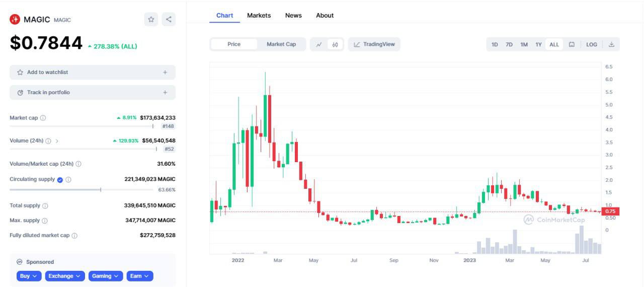Toggle the LOG scale option
This screenshot has height=287, width=644.
click(x=592, y=44)
